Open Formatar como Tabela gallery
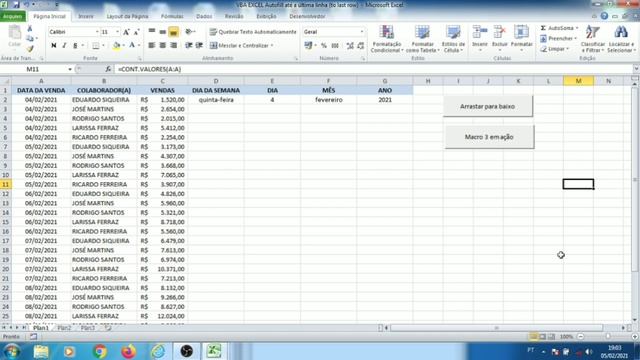The height and width of the screenshot is (360, 640). pyautogui.click(x=422, y=39)
